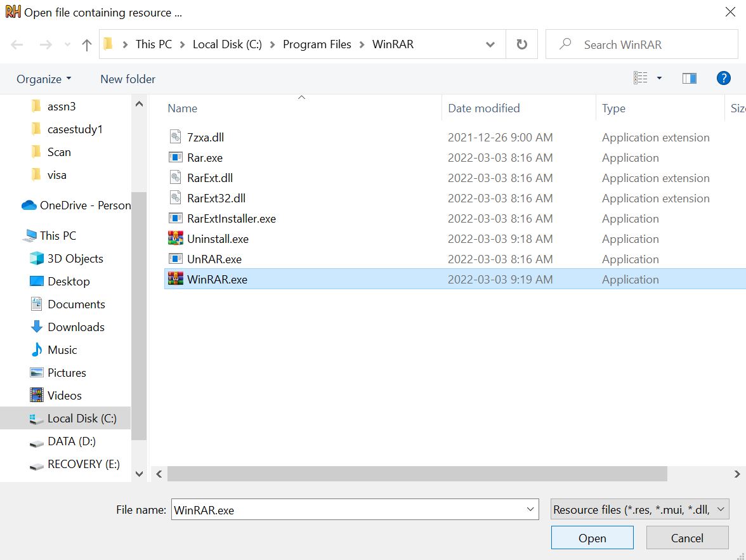
Task: Click the 7zxa.dll library icon
Action: pyautogui.click(x=174, y=137)
